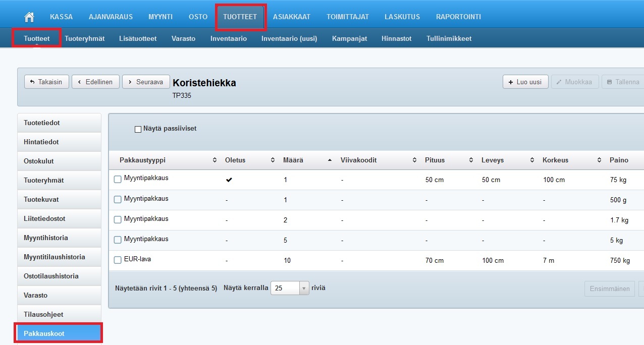Switch to ASIAKKAAT main menu
The image size is (644, 345).
tap(291, 17)
